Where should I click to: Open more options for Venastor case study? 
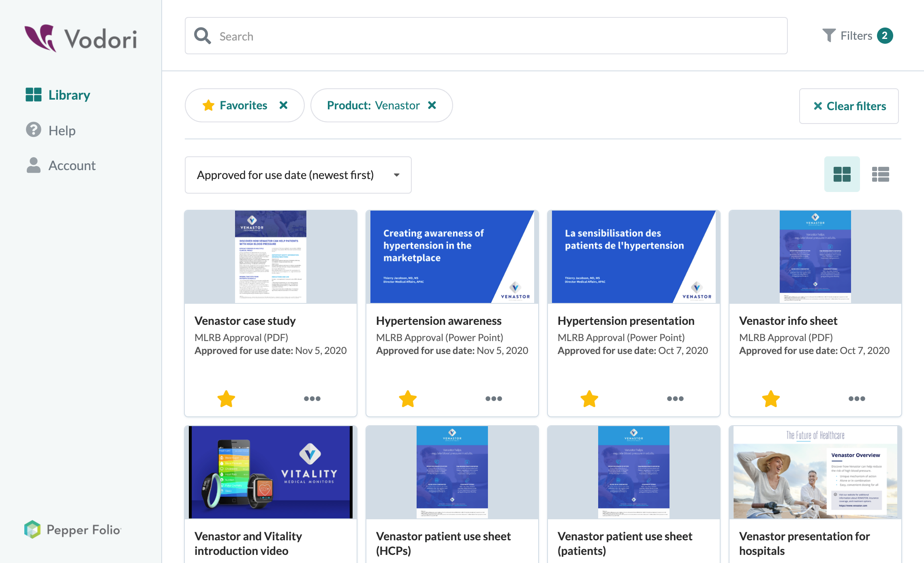[x=312, y=399]
